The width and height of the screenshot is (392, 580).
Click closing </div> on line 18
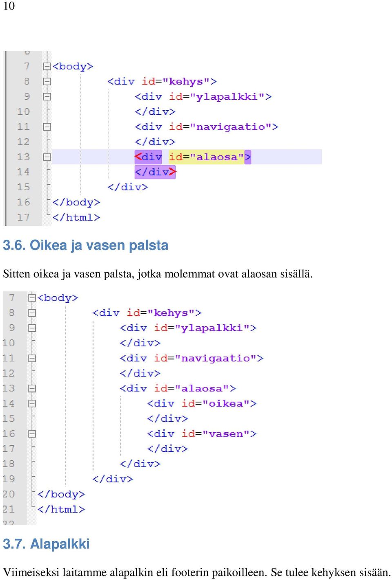(x=140, y=464)
